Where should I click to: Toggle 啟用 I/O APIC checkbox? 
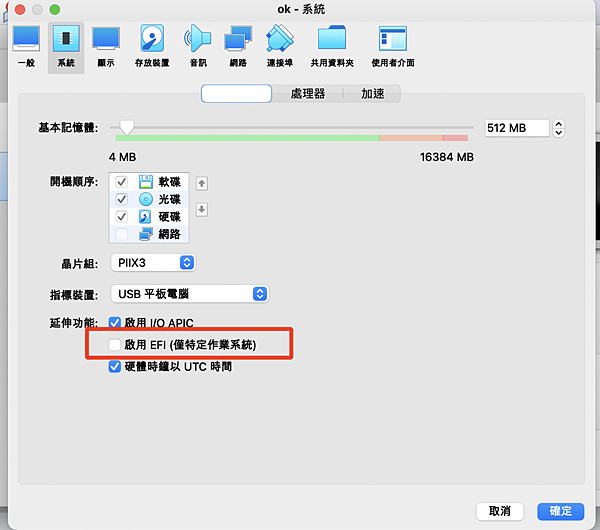(x=115, y=323)
